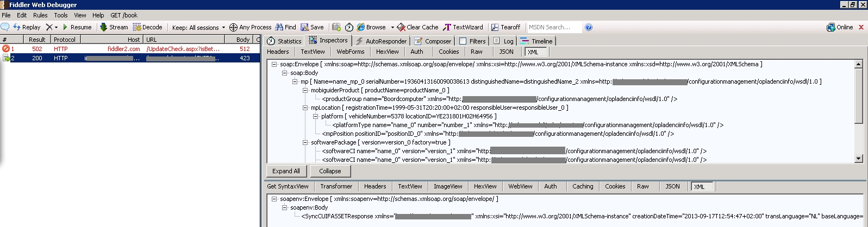
Task: Open the Timeline tab
Action: pyautogui.click(x=536, y=41)
